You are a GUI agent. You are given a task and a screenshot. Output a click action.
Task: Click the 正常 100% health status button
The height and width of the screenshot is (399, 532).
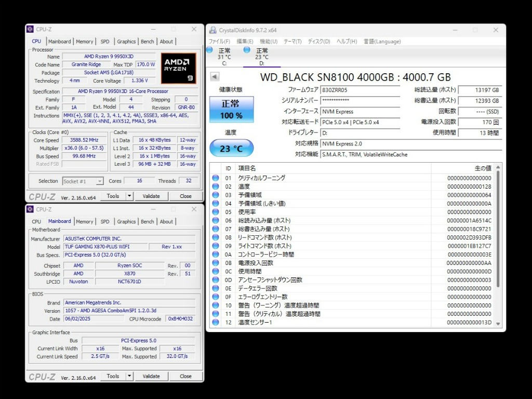pyautogui.click(x=231, y=110)
